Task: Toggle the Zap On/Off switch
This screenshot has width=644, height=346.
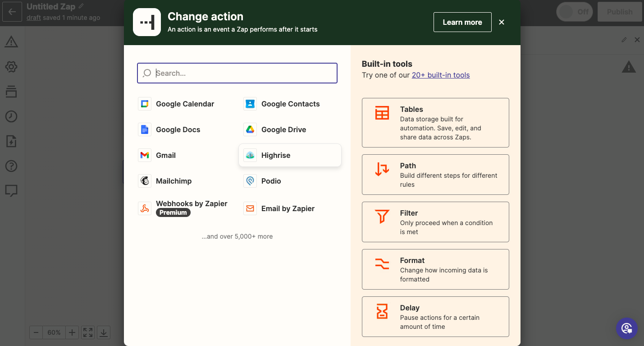Action: point(575,12)
